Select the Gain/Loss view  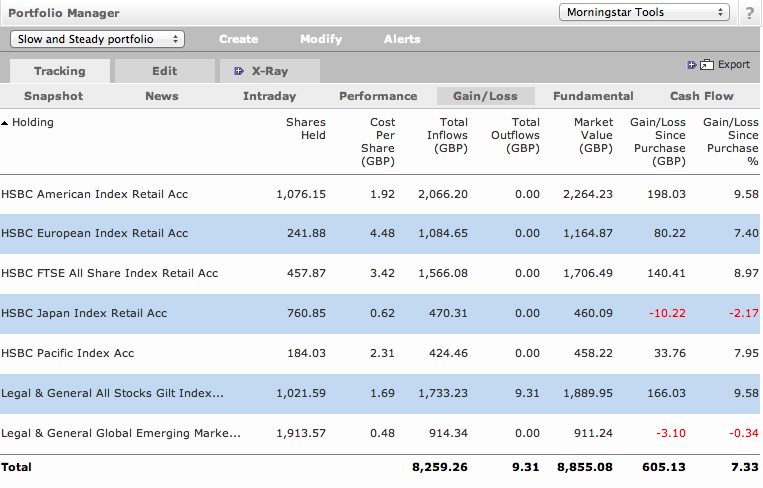click(486, 96)
